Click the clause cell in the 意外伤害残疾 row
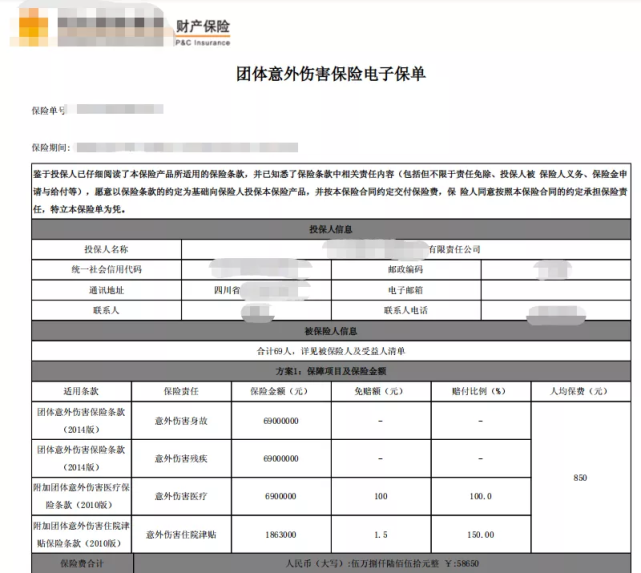This screenshot has height=573, width=641. tap(81, 459)
